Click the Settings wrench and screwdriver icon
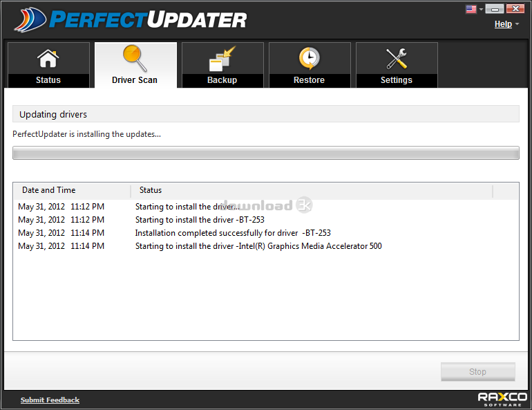 tap(397, 59)
